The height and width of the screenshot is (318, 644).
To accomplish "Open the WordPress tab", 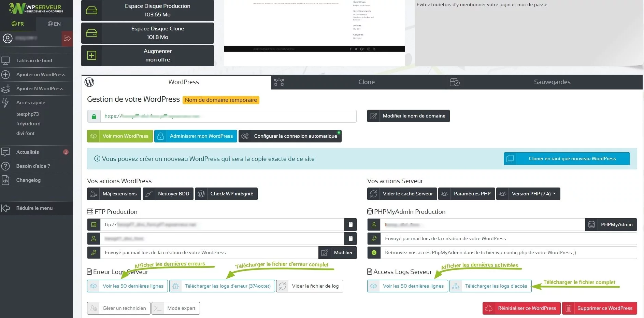I will tap(176, 82).
